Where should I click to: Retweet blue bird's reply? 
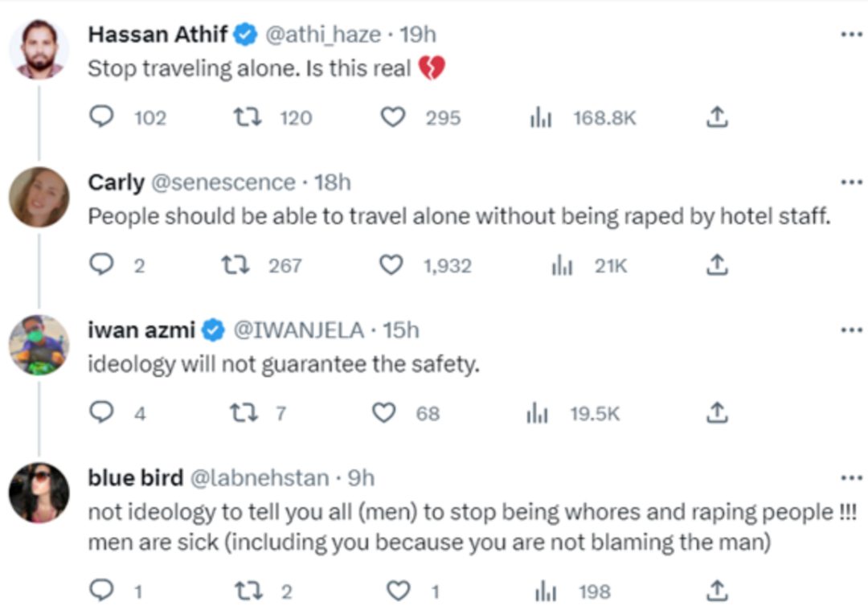point(249,591)
